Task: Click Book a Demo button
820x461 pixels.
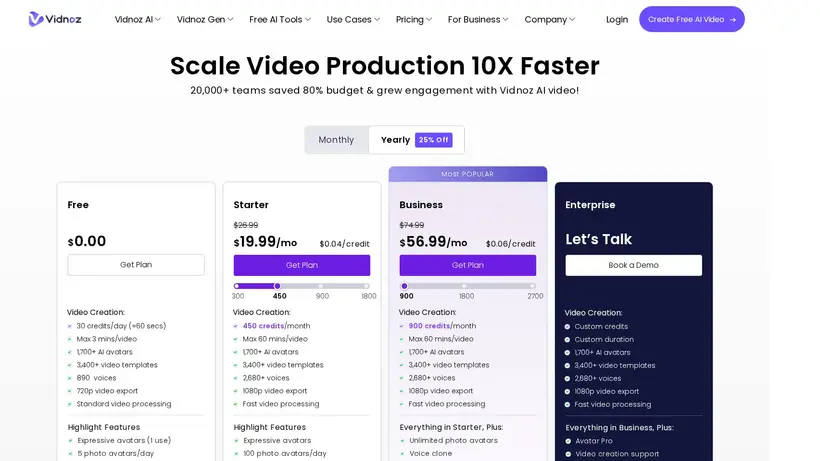Action: click(633, 265)
